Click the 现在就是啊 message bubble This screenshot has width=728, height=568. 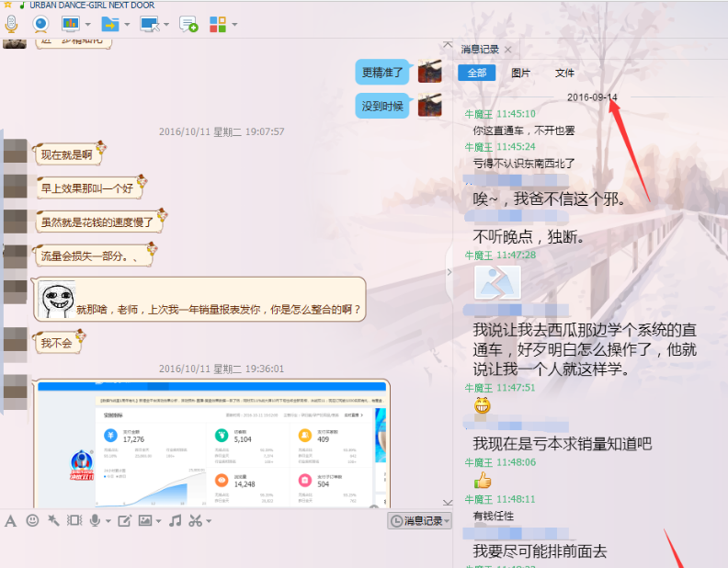click(x=68, y=154)
